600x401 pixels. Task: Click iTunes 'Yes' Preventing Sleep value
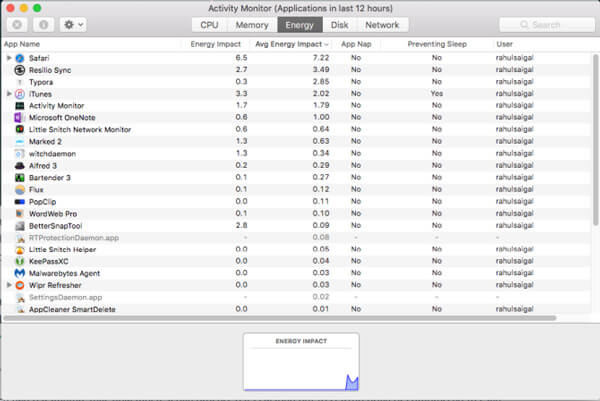point(437,94)
